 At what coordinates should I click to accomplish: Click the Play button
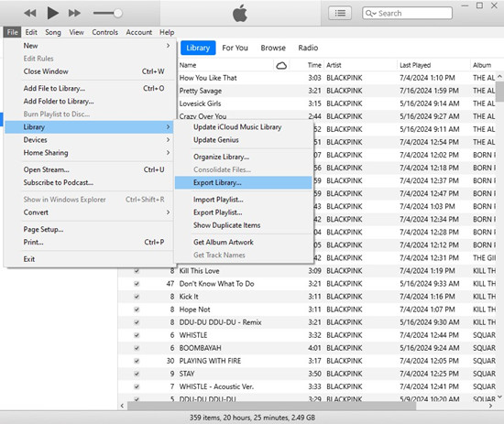(x=53, y=13)
